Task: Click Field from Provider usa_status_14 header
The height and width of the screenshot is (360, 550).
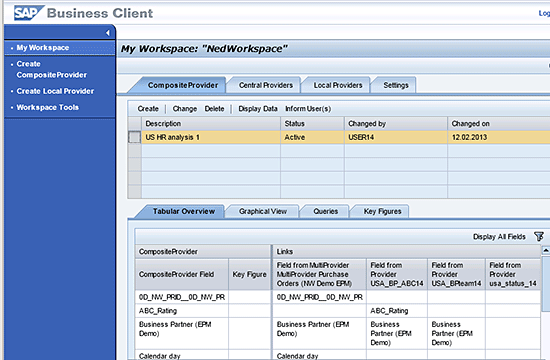Action: [x=513, y=274]
